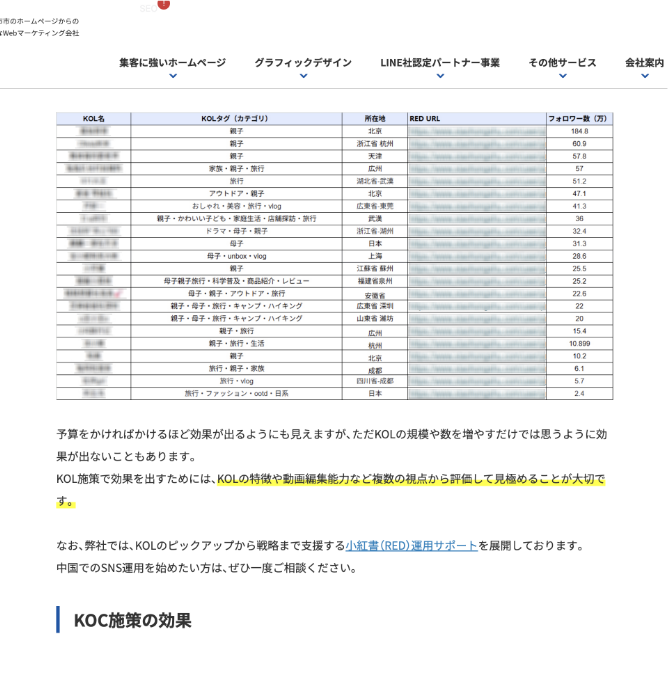Click the follower value 57.8
Screen dimensions: 668x696
tap(579, 156)
